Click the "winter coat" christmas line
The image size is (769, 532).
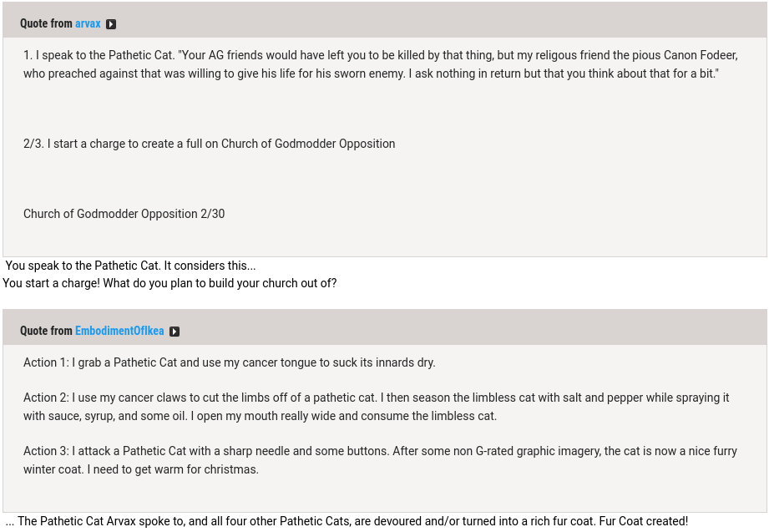[x=140, y=469]
